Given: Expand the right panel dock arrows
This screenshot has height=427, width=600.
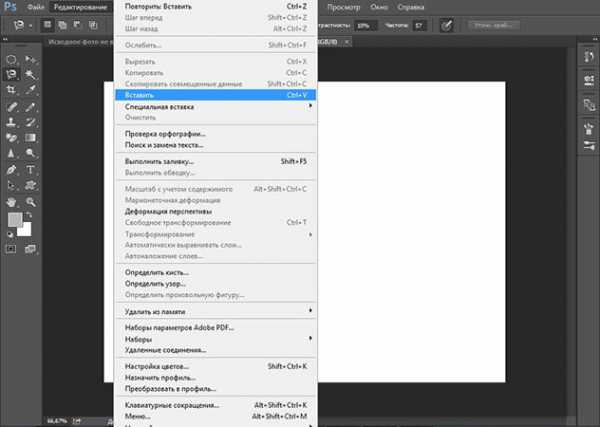Looking at the screenshot, I should [595, 39].
